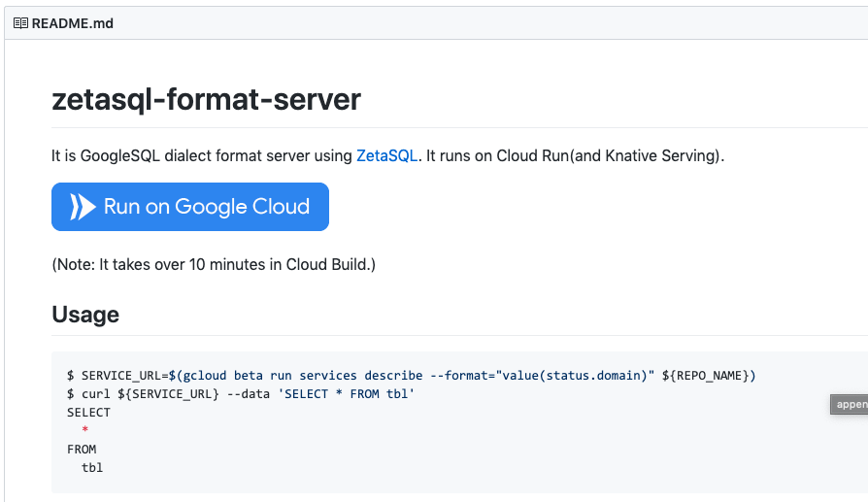Click the red asterisk in code output
Viewport: 868px width, 502px height.
coord(84,429)
